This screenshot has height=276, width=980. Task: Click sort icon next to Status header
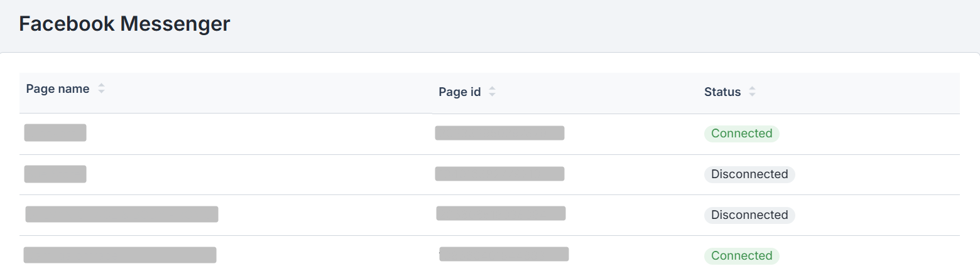click(x=752, y=92)
